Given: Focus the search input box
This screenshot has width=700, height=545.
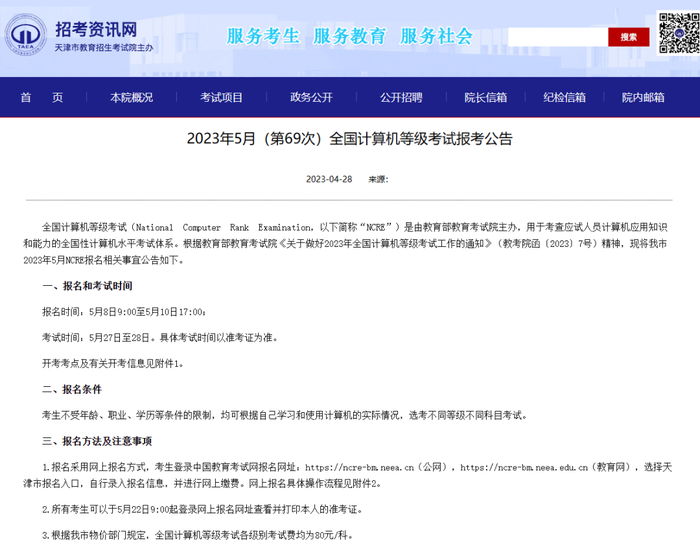Looking at the screenshot, I should click(x=557, y=37).
